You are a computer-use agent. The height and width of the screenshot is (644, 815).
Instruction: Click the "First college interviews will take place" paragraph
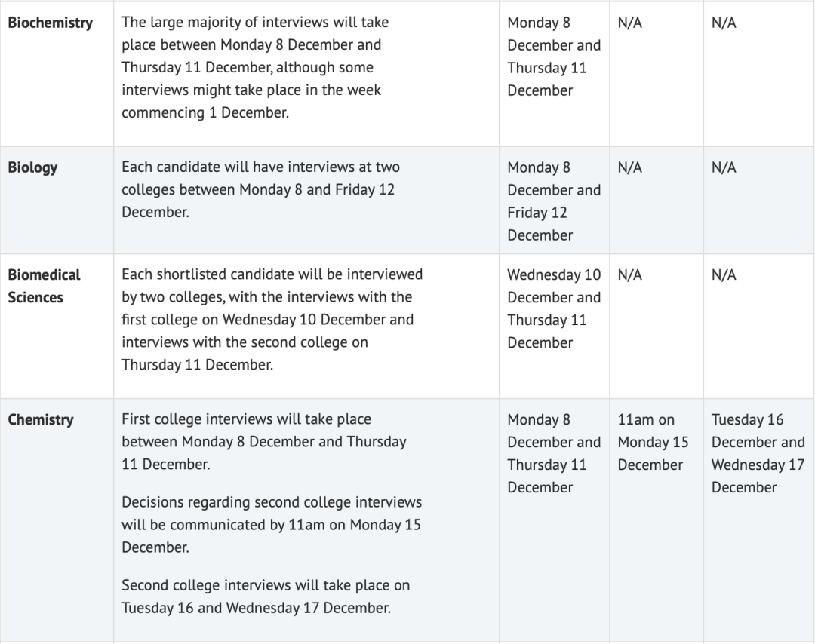(x=263, y=441)
